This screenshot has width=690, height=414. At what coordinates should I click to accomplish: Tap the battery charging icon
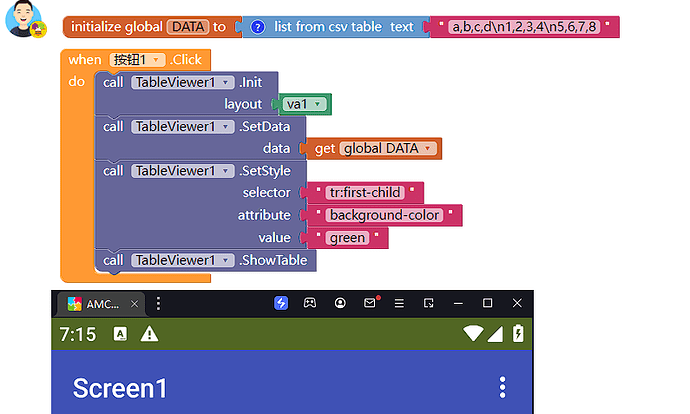coord(518,333)
